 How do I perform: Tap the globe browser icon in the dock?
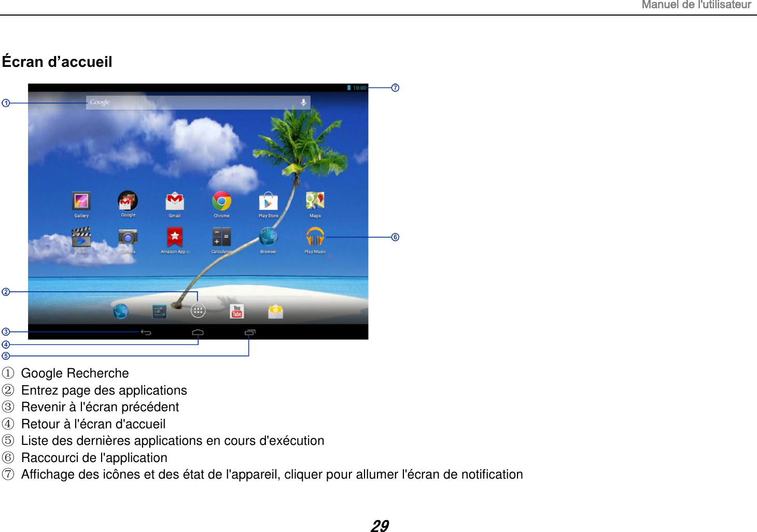121,311
